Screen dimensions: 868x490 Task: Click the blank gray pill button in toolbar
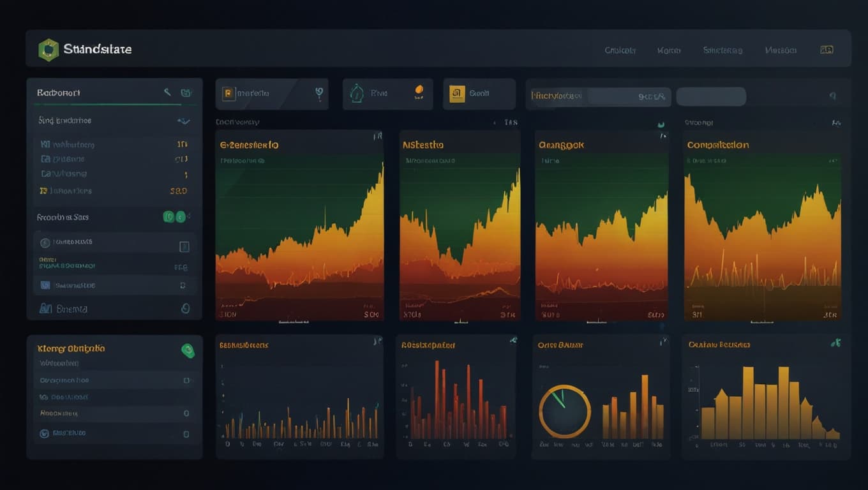click(711, 97)
